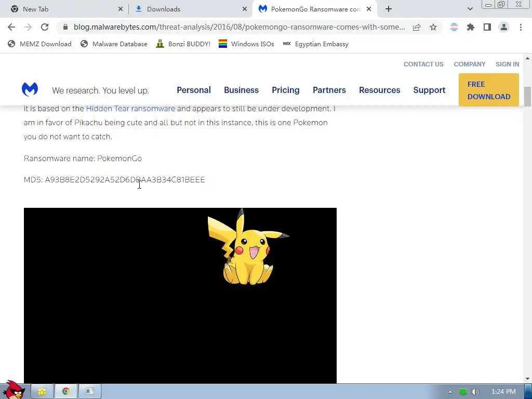Screen dimensions: 532x399
Task: Click the page vertical scrollbar thumb
Action: click(x=528, y=97)
